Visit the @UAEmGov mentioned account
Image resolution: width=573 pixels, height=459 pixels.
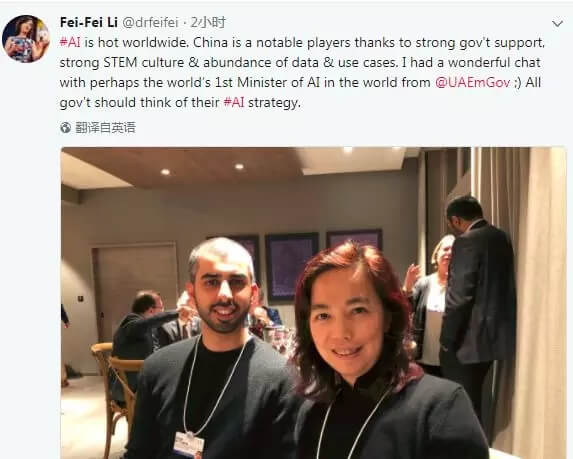click(473, 82)
